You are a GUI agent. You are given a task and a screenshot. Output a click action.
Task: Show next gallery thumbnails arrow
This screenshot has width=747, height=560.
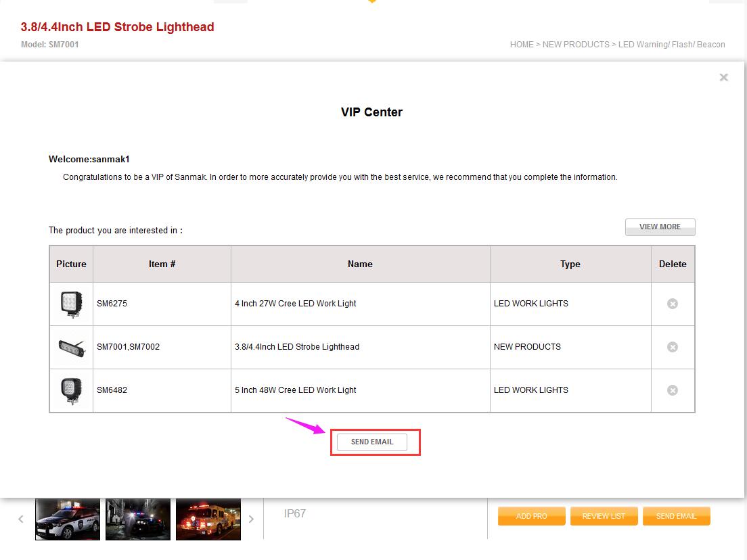[251, 519]
